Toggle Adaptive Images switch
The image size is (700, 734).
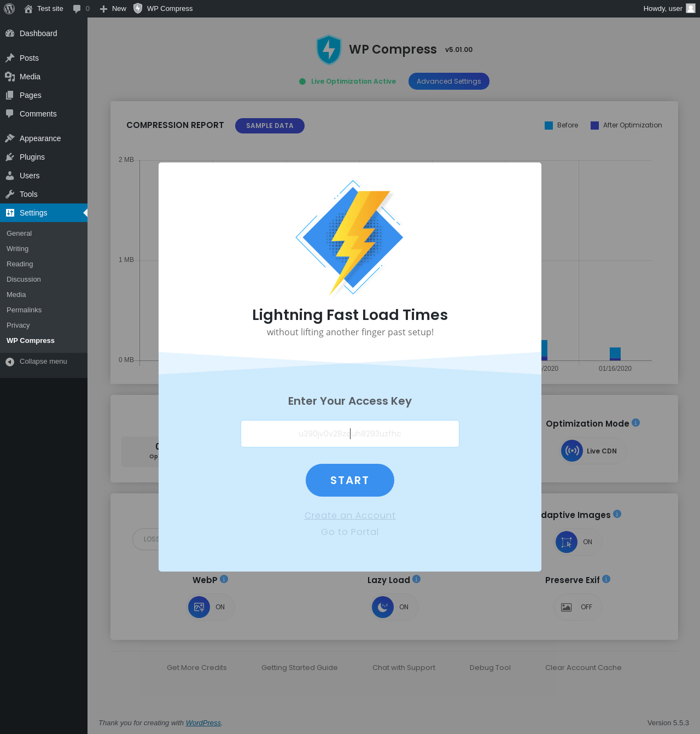click(579, 542)
